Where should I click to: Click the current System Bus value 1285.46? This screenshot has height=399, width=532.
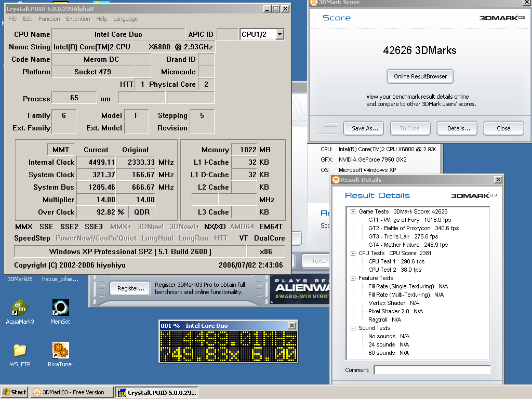[96, 187]
